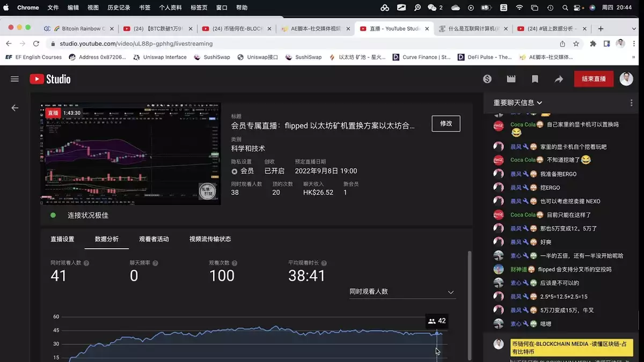
Task: Open the 同时观看人数 chart metric dropdown
Action: tap(402, 292)
